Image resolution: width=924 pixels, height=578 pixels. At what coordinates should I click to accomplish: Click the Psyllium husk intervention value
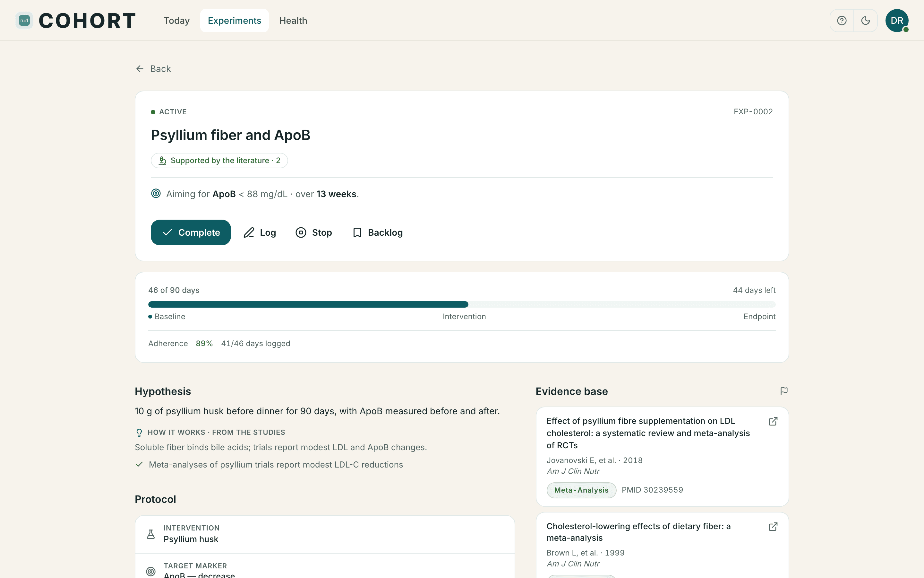coord(191,539)
